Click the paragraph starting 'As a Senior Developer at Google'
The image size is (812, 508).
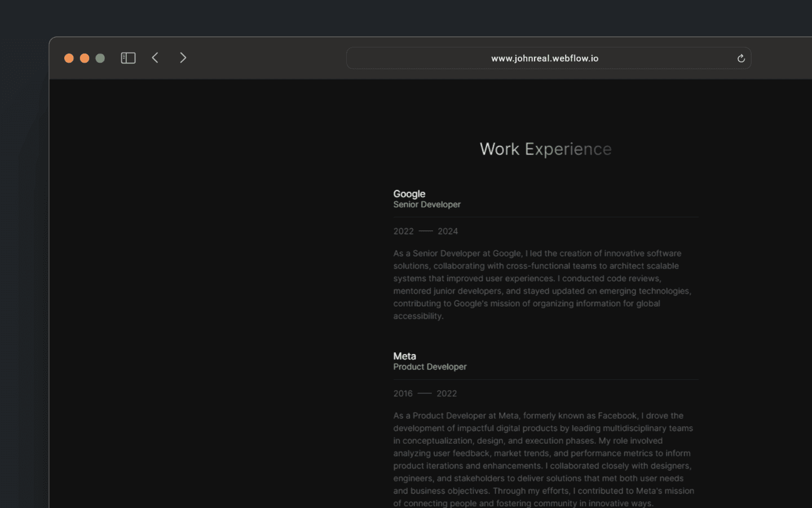[x=542, y=284]
